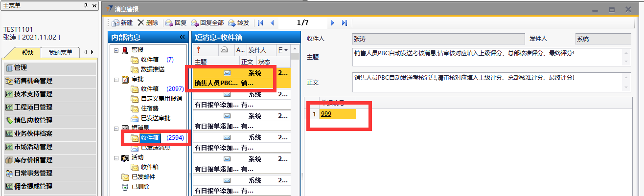644x196 pixels.
Task: Click the 回复 (Reply) toolbar icon
Action: (169, 23)
